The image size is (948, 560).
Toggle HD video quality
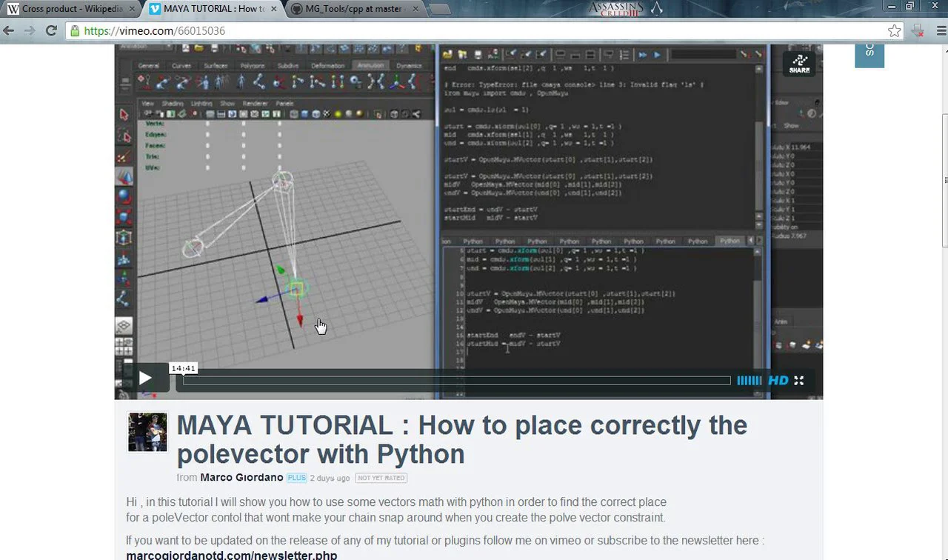coord(778,381)
